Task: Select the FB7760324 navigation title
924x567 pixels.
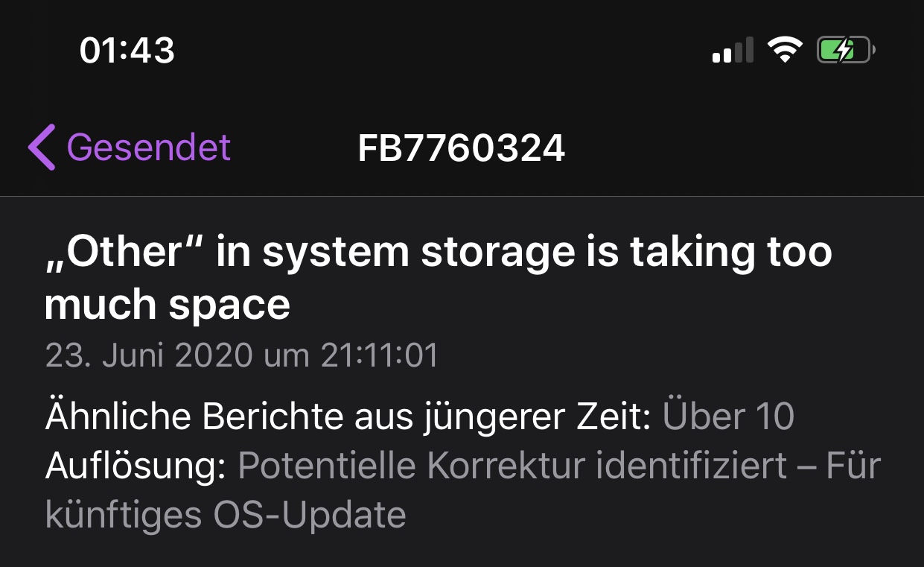Action: [462, 148]
